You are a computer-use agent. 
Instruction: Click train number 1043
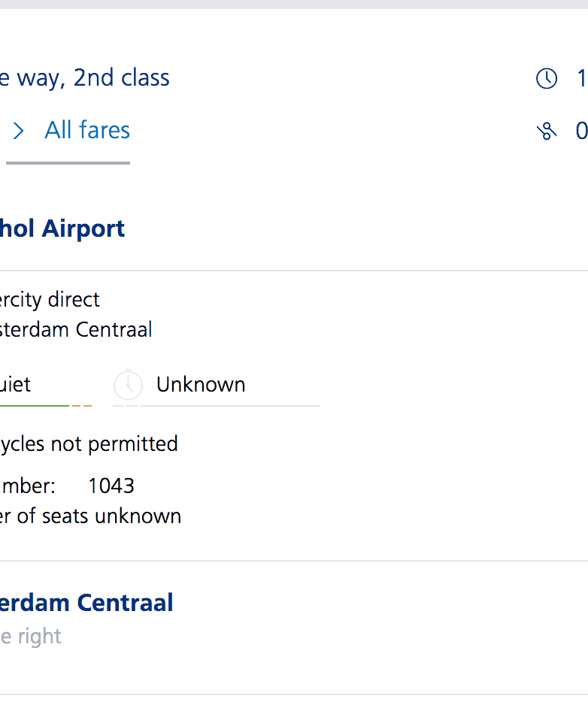(111, 486)
